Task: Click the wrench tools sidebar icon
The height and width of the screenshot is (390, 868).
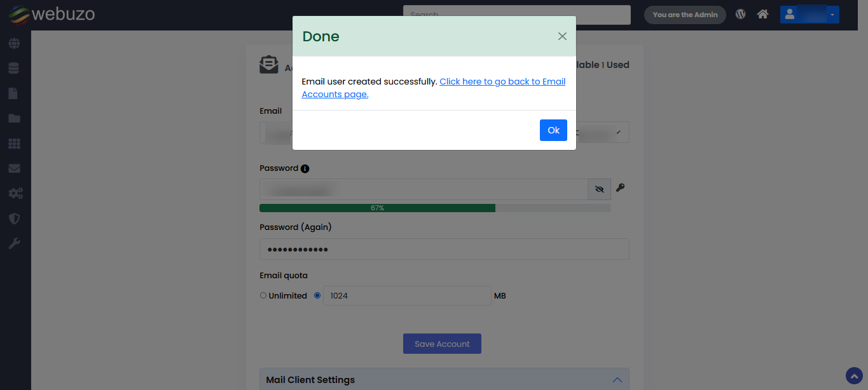Action: click(14, 243)
